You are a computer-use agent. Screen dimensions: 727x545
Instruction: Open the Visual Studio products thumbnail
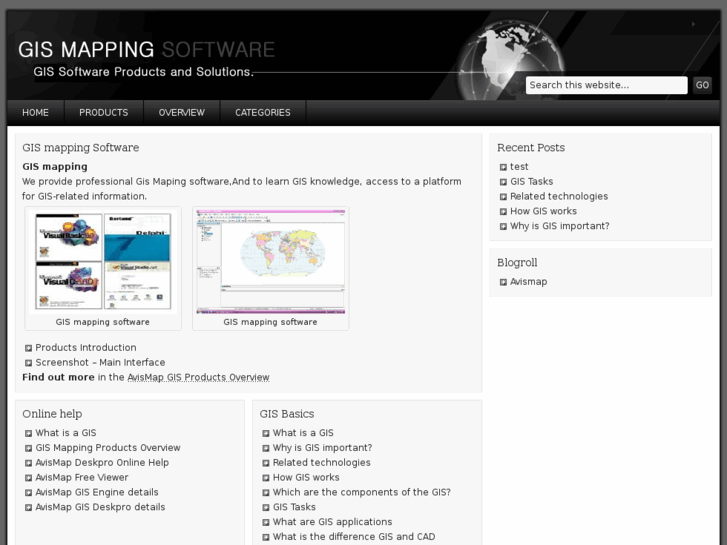(x=103, y=261)
